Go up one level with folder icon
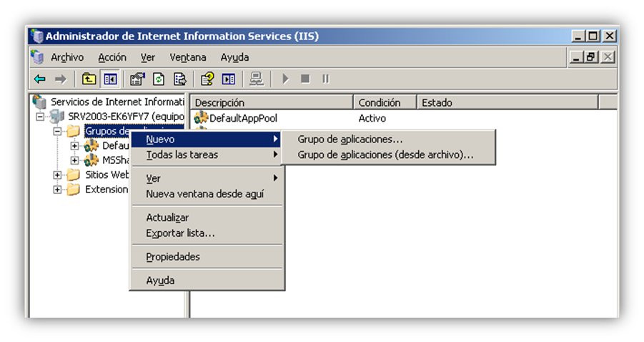Viewport: 644px width, 342px height. (89, 79)
